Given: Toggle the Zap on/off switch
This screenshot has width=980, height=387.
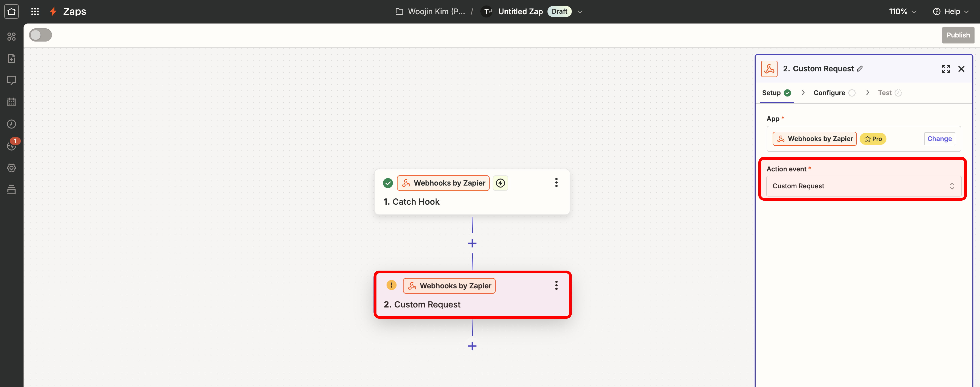Looking at the screenshot, I should 40,35.
